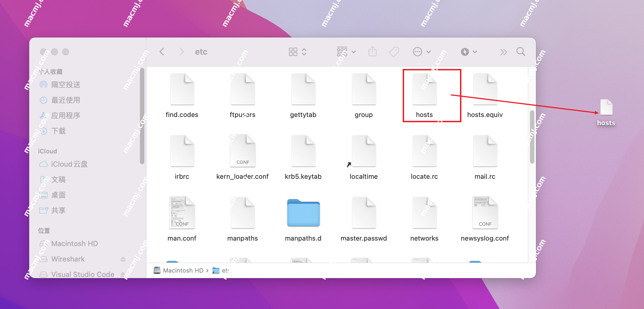Open 最近使用 (Recents) in sidebar
The width and height of the screenshot is (644, 309).
pos(60,100)
